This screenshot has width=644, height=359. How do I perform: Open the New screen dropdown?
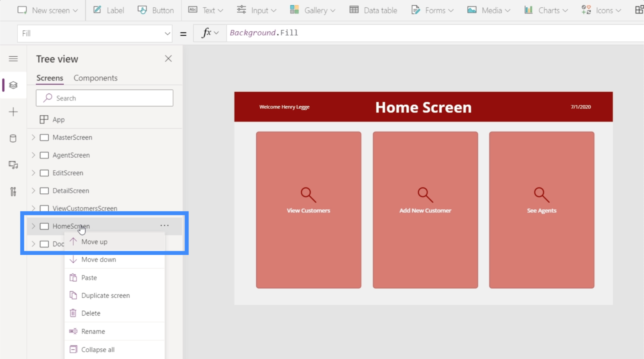48,10
